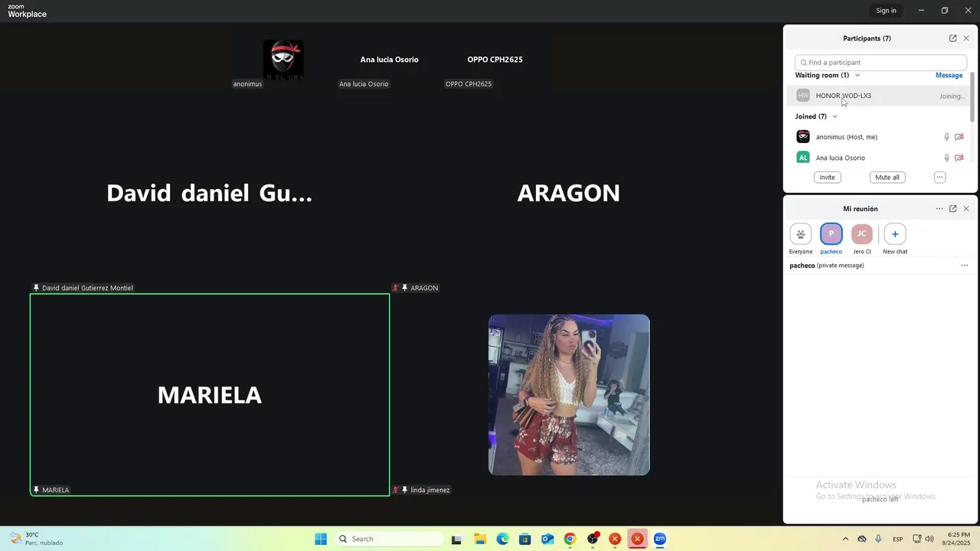
Task: Open options for pacheco private message
Action: [964, 266]
